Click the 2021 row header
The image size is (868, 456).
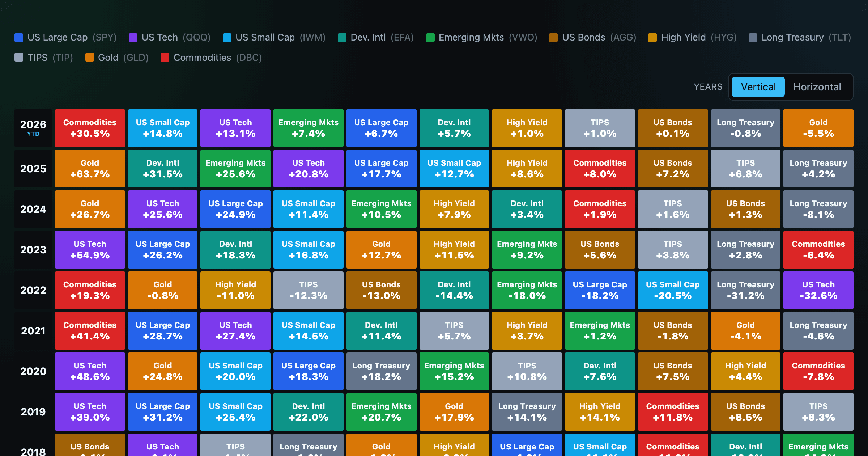(33, 331)
